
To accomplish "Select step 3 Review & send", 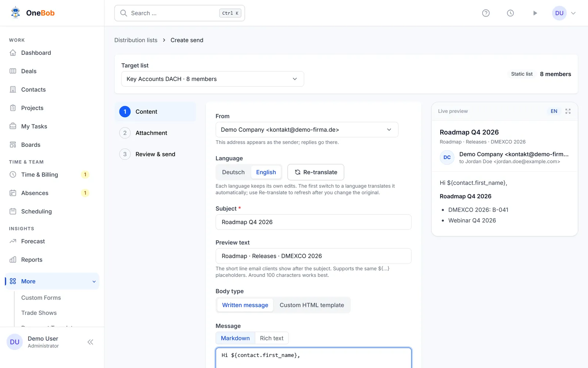I will [x=155, y=154].
